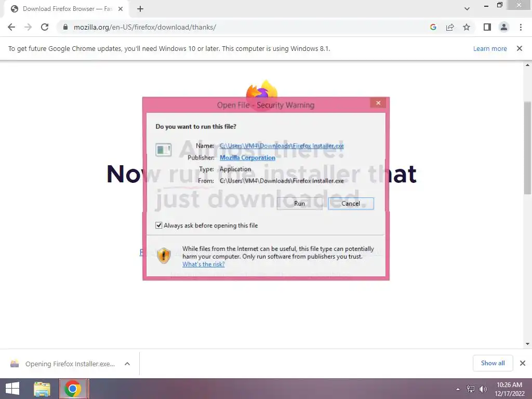Screen dimensions: 532x399
Task: Click the forward navigation arrow
Action: click(x=28, y=27)
